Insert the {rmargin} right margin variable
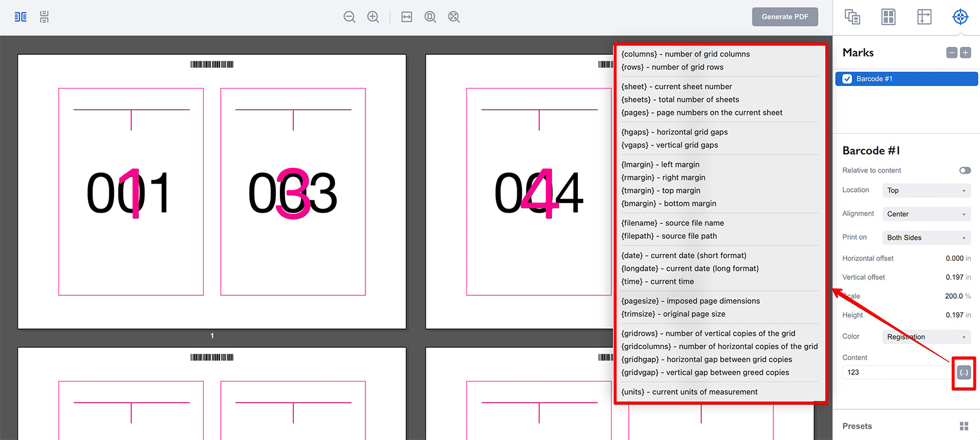 (663, 177)
